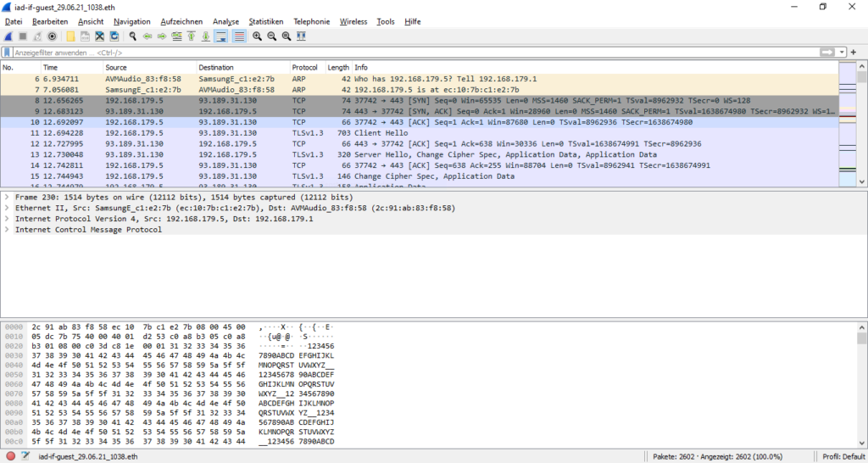Open the Tools menu
Screen dimensions: 868x463
coord(386,21)
